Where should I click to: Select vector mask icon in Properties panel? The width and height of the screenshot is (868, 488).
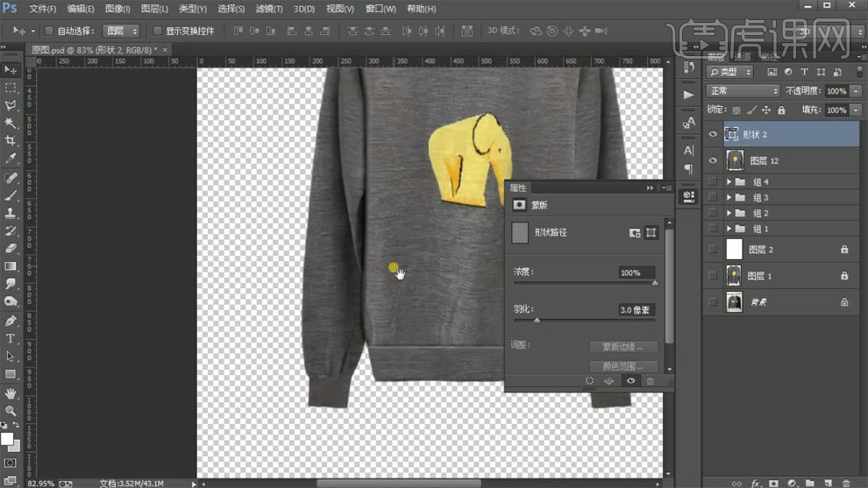651,233
